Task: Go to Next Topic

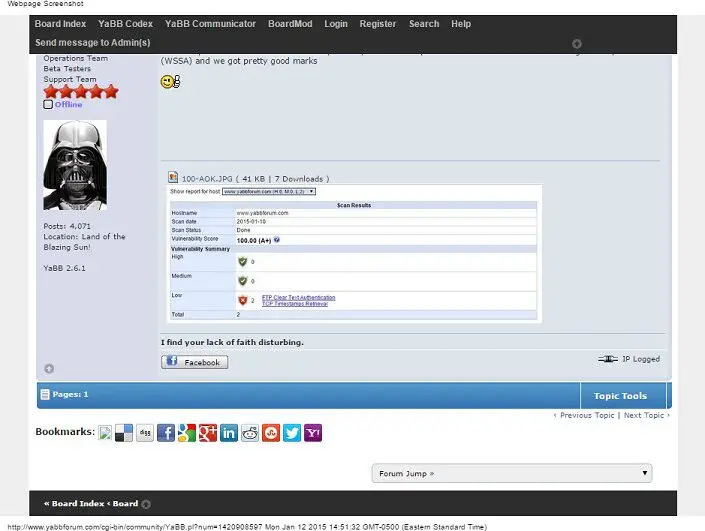Action: tap(643, 415)
